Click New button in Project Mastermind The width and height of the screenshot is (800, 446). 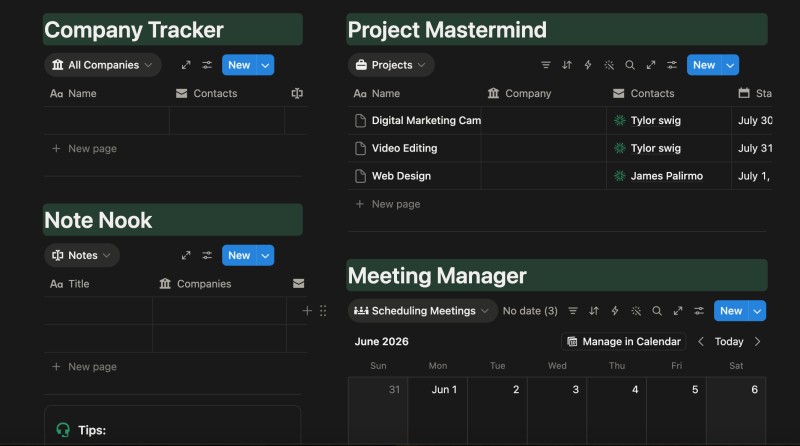pyautogui.click(x=704, y=65)
